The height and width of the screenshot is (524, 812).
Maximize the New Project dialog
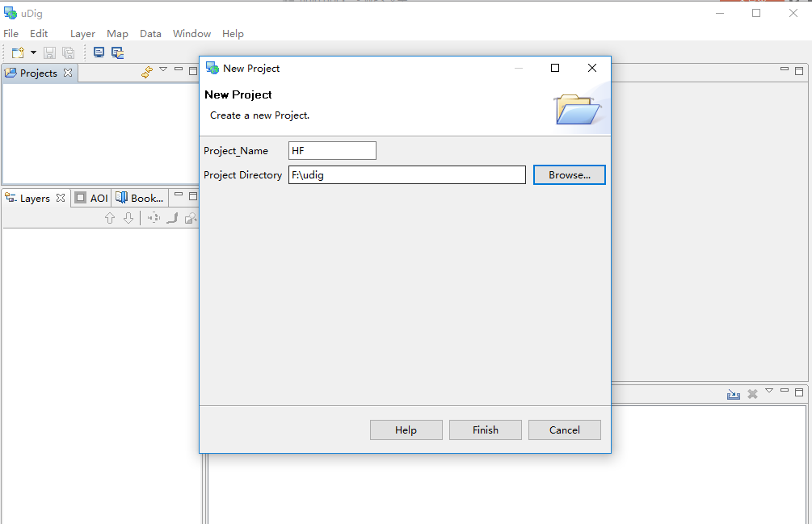tap(555, 68)
